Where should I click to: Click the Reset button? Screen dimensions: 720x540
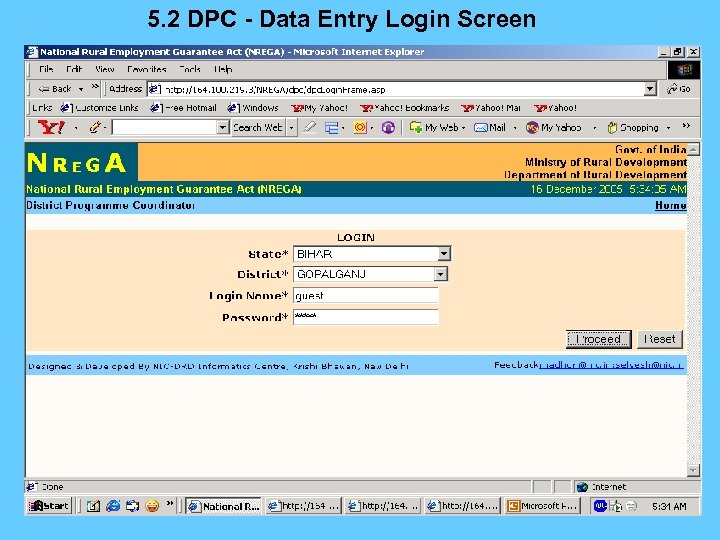(x=659, y=339)
